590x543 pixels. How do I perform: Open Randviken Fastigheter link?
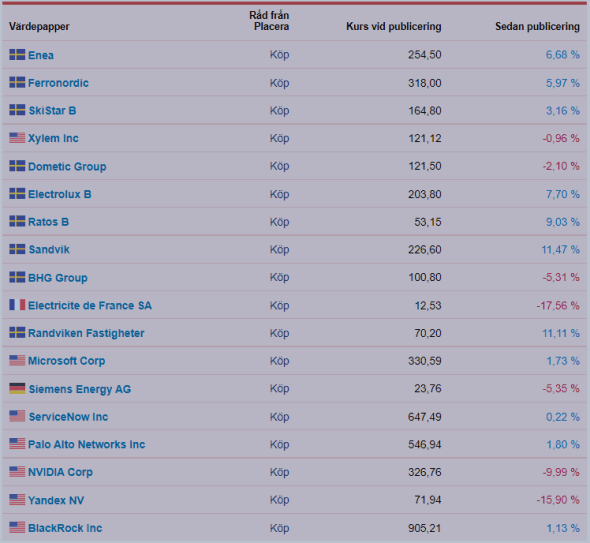[x=86, y=333]
